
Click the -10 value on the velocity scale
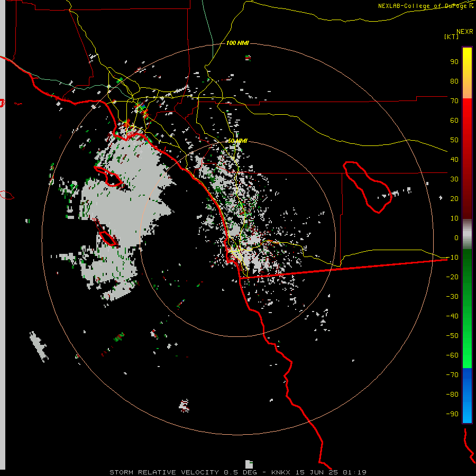(x=452, y=258)
